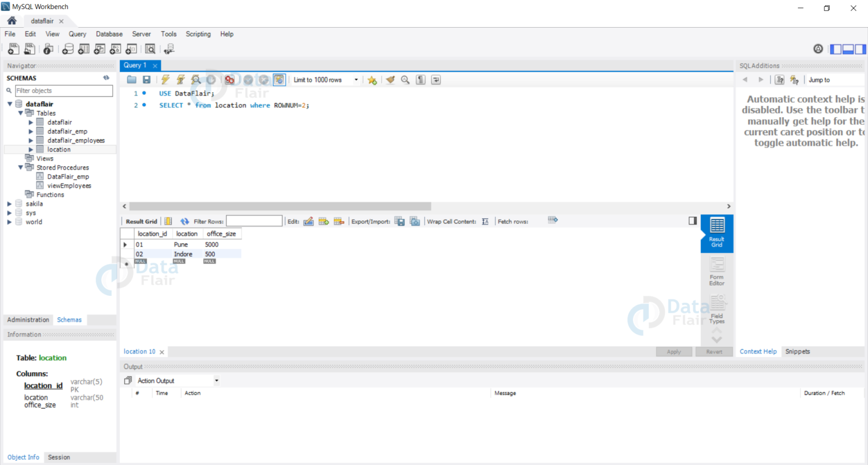Execute statement under cursor lightning icon
The width and height of the screenshot is (868, 465).
click(x=180, y=80)
